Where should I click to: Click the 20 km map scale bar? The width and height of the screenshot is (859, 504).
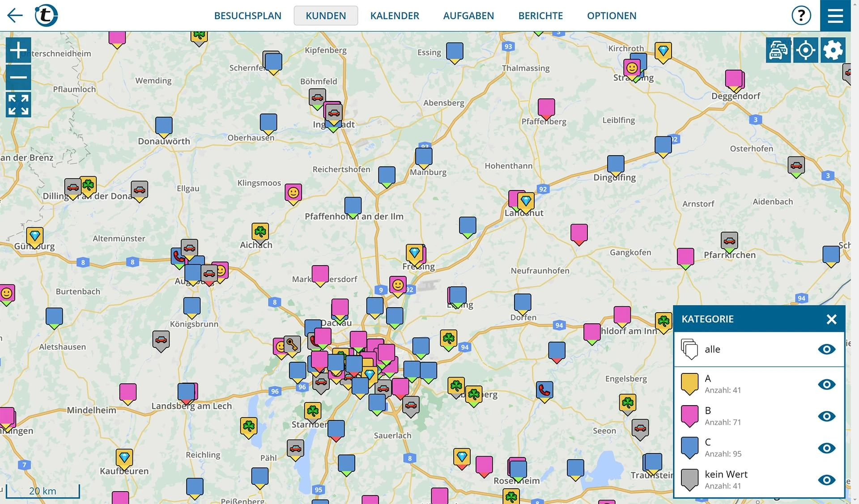pos(43,491)
